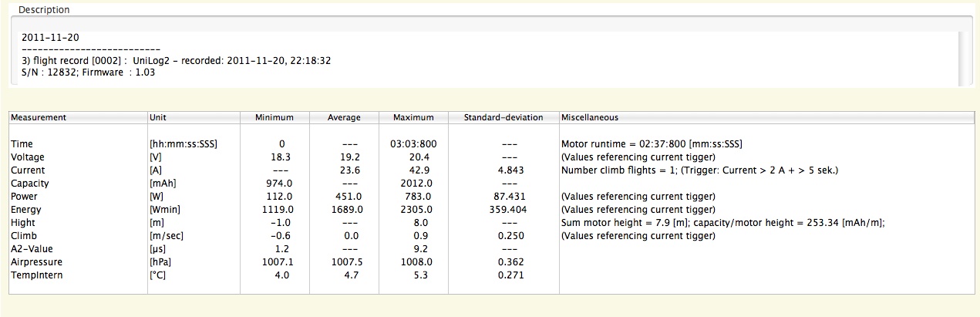
Task: Select the Time measurement row
Action: (x=22, y=144)
